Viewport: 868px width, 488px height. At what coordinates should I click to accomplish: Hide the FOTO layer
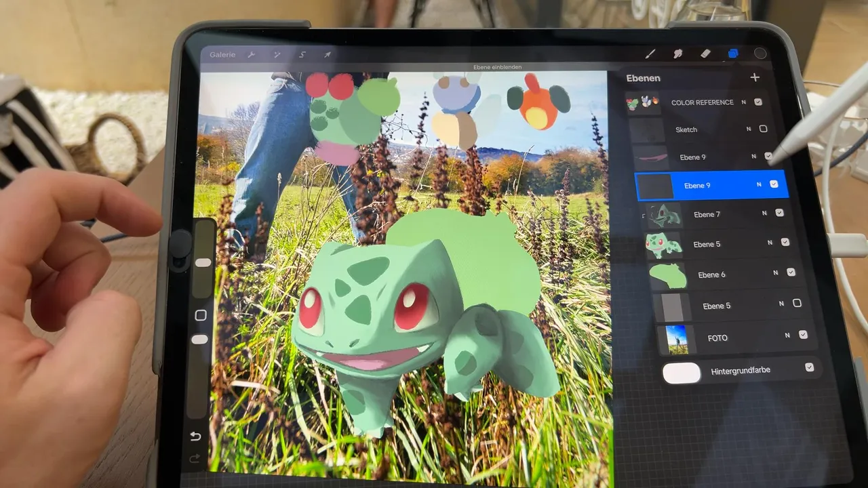point(803,335)
